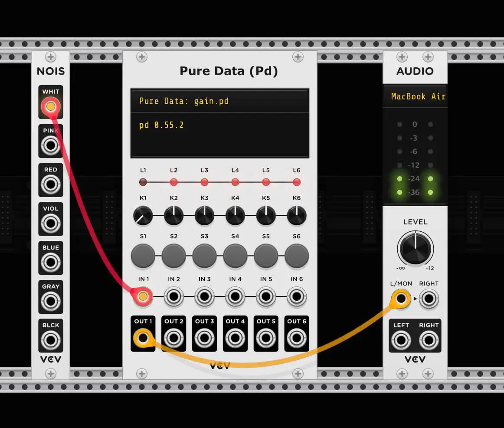
Task: Click the OUT 2 output jack
Action: pyautogui.click(x=173, y=338)
